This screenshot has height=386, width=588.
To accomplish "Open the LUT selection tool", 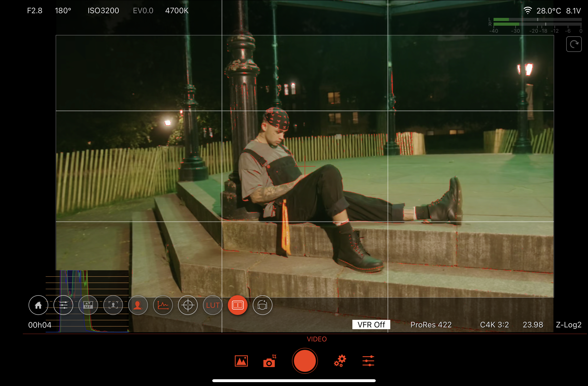I will point(213,305).
